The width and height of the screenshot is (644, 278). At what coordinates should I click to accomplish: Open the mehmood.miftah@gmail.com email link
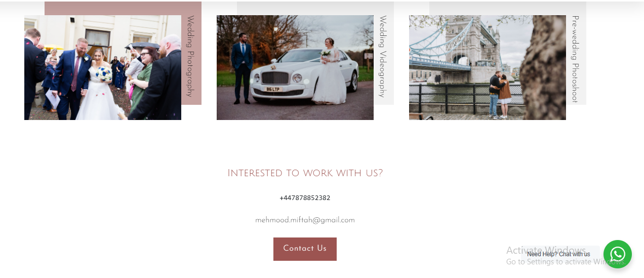pyautogui.click(x=305, y=220)
